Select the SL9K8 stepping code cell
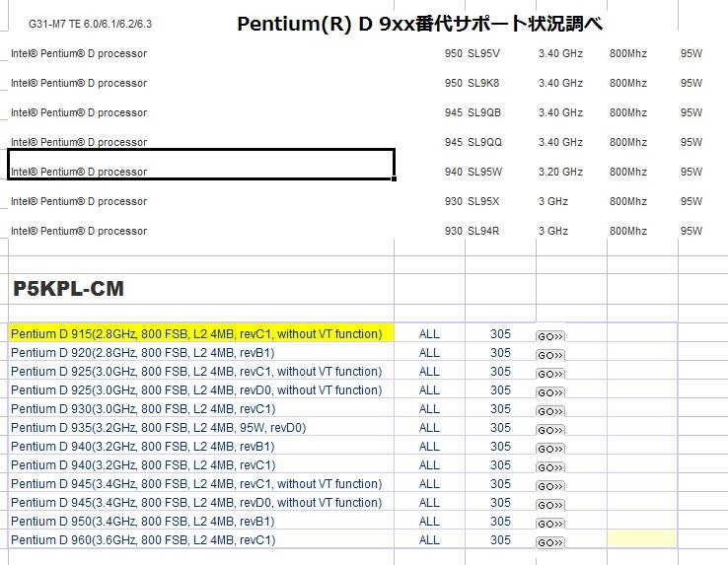This screenshot has width=728, height=565. coord(483,83)
